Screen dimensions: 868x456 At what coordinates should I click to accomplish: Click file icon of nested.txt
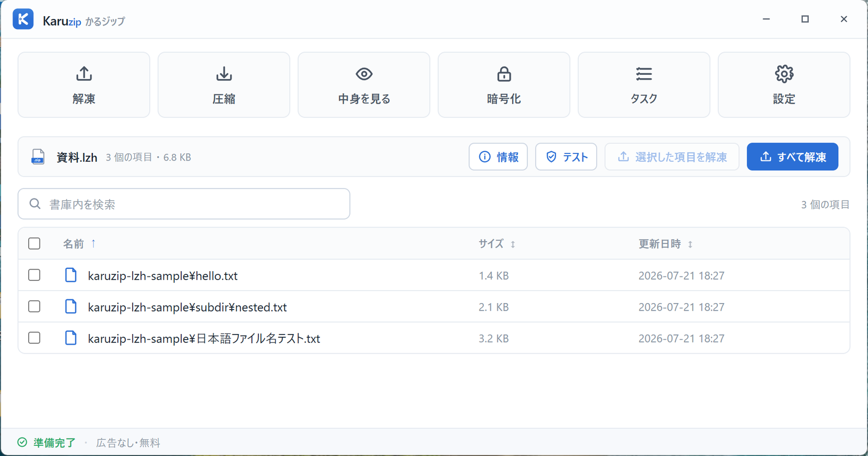point(71,306)
